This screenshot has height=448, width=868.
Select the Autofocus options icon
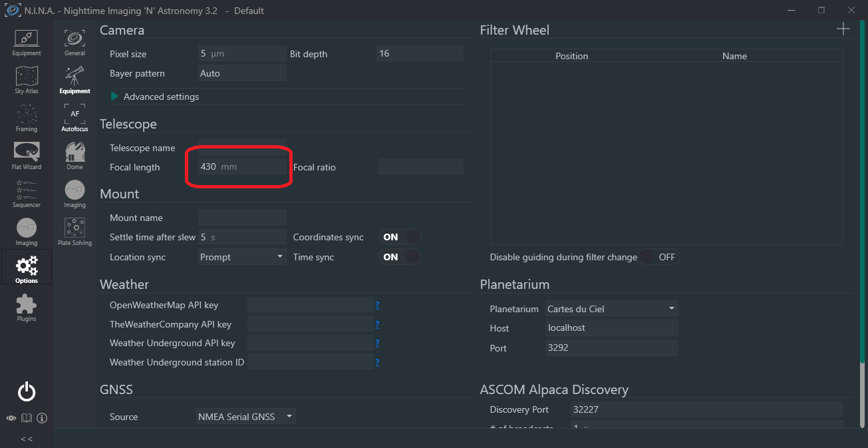point(74,117)
